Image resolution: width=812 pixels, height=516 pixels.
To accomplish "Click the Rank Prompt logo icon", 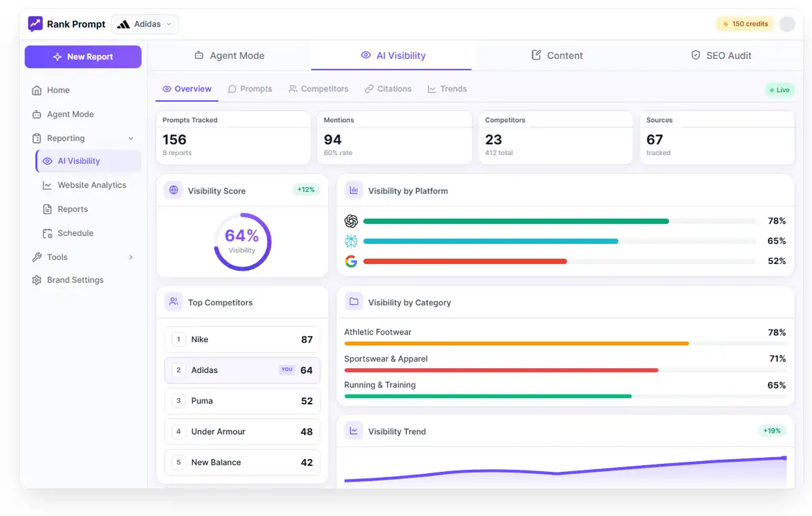I will [x=35, y=24].
